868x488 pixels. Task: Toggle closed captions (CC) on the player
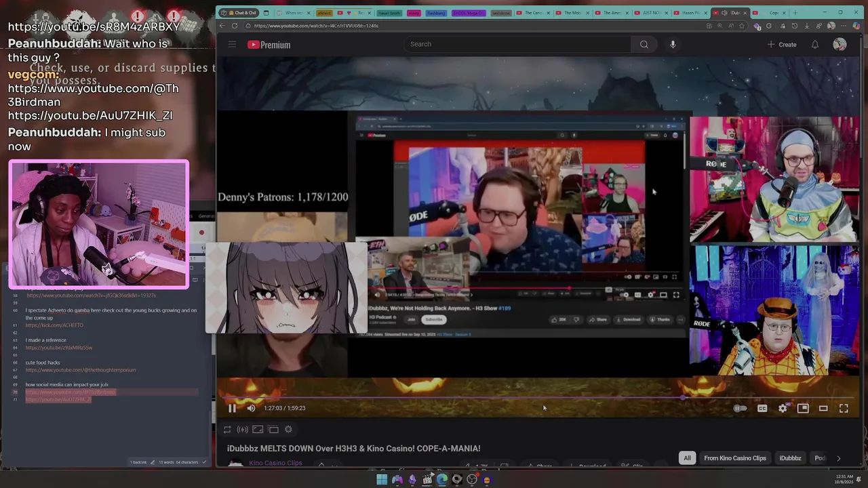point(762,408)
